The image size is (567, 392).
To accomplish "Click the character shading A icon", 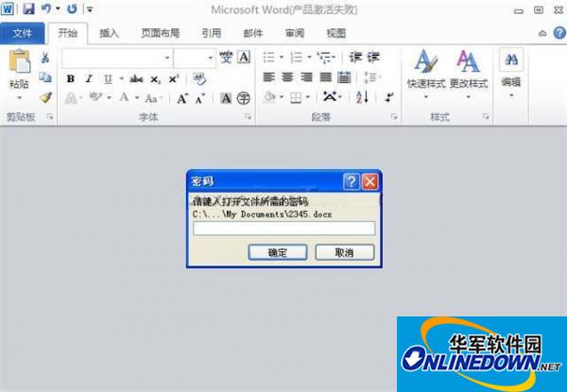I will [x=226, y=98].
